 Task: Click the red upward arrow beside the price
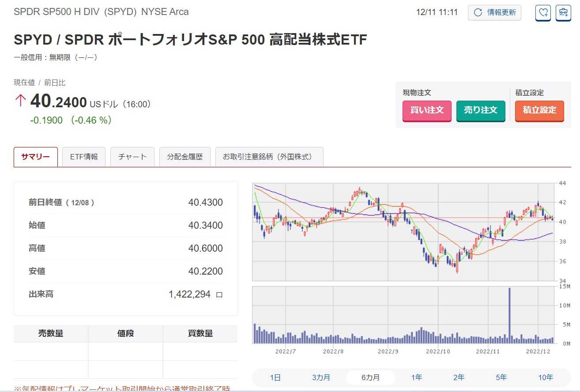pos(20,101)
